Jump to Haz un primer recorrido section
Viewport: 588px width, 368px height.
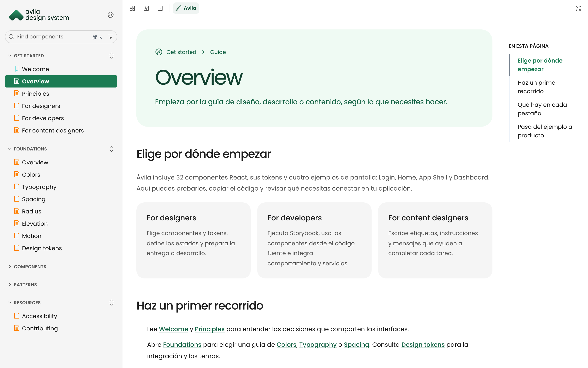[537, 87]
